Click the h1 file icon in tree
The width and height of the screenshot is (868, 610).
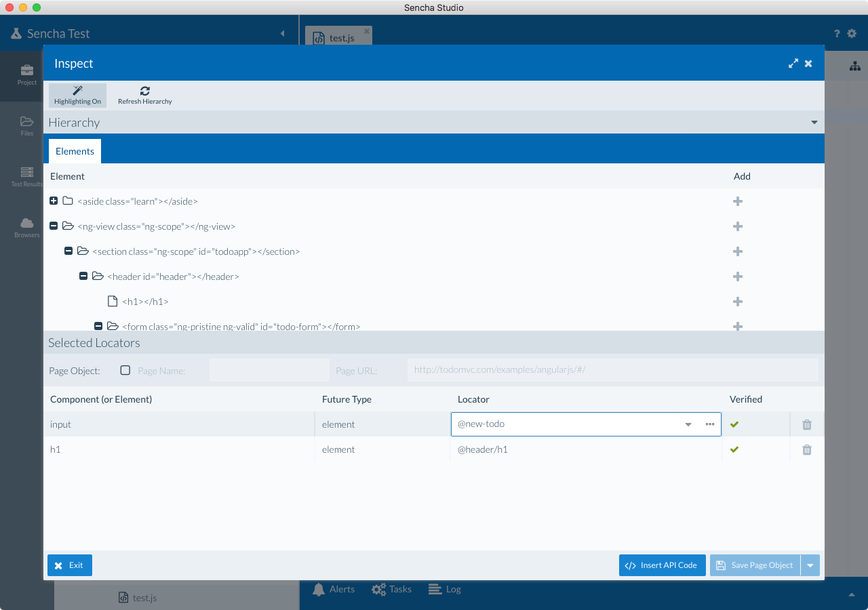113,302
